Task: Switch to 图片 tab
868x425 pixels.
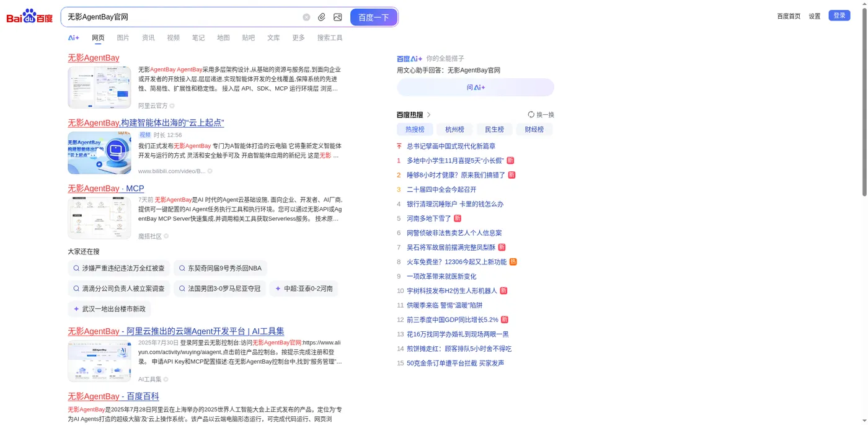Action: pos(123,38)
